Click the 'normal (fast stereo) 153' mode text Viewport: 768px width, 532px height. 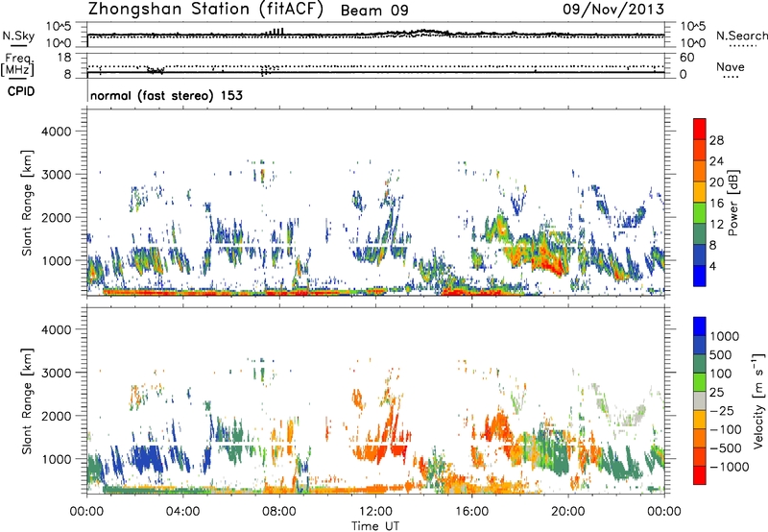coord(166,95)
